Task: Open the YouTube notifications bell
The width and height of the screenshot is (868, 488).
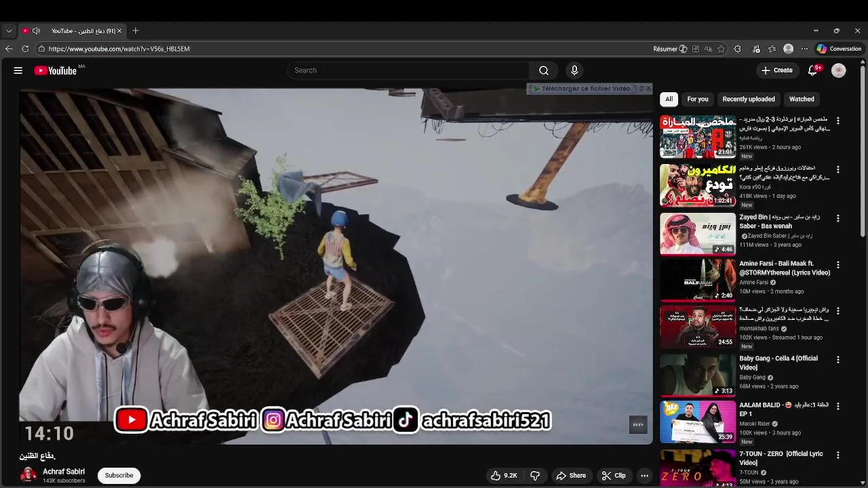Action: point(813,70)
